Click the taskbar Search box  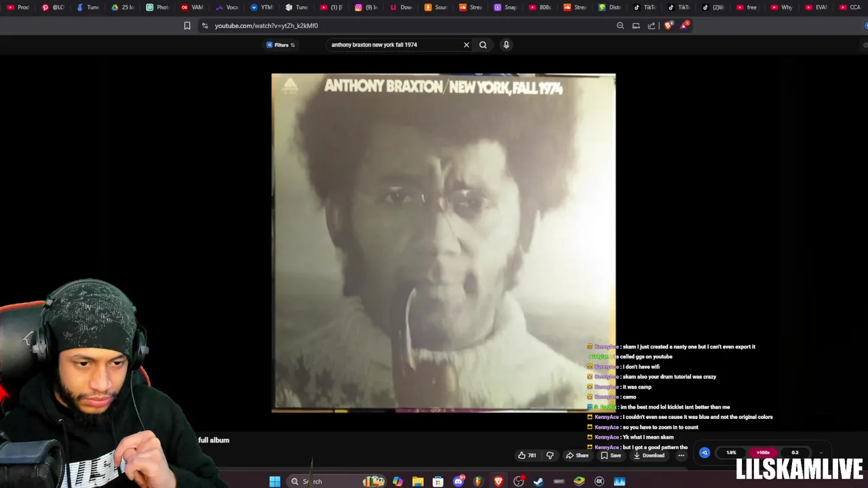336,481
